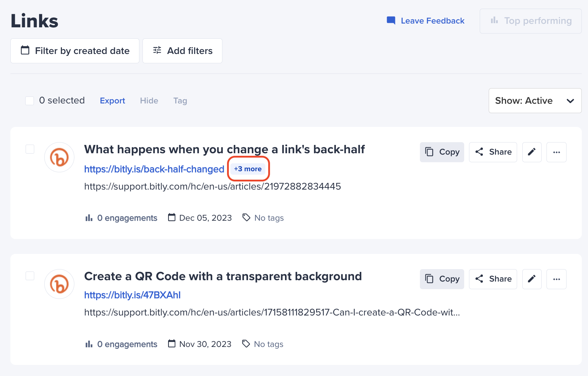The image size is (588, 376).
Task: Click the Top performing button
Action: pos(531,21)
